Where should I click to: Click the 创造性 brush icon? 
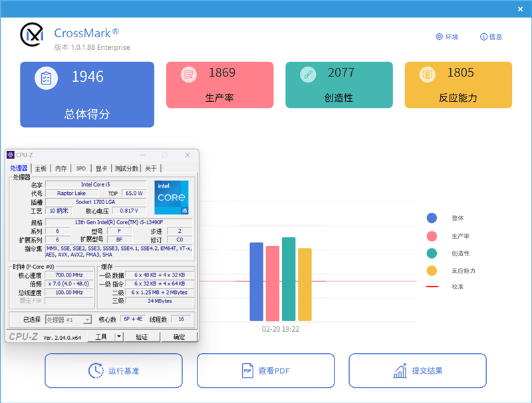[x=308, y=74]
